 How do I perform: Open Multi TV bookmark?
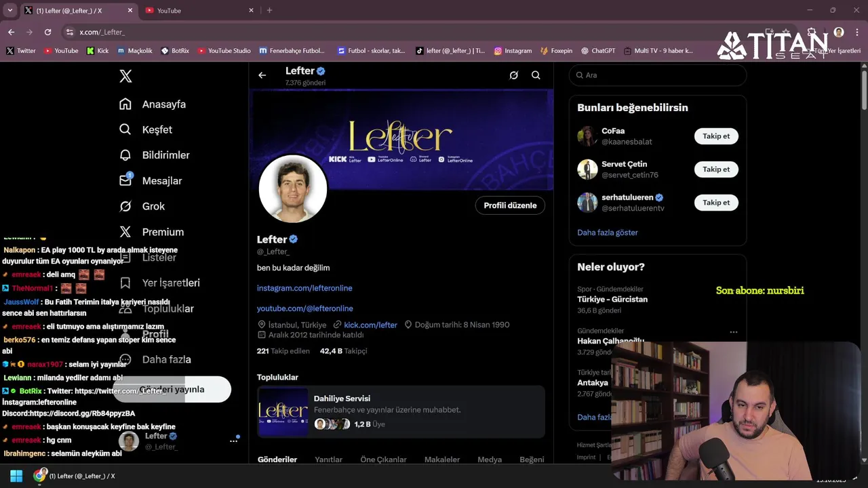pos(658,51)
